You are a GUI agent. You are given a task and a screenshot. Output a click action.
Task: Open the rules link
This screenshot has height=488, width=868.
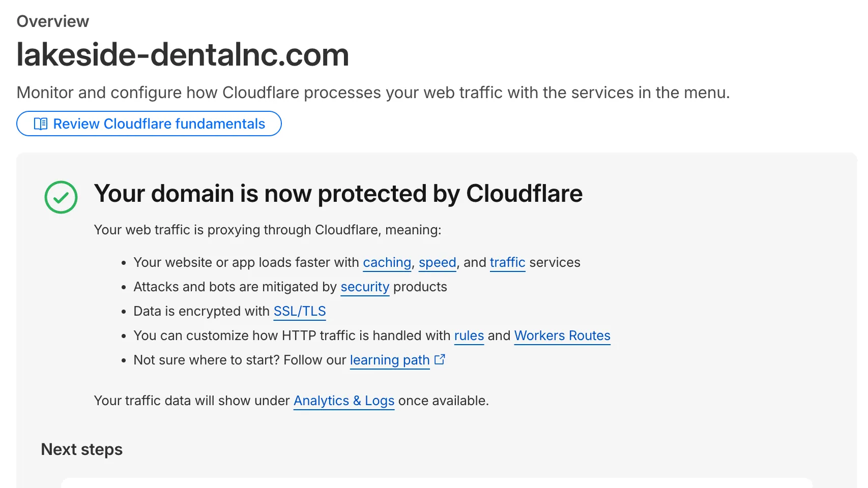(469, 335)
